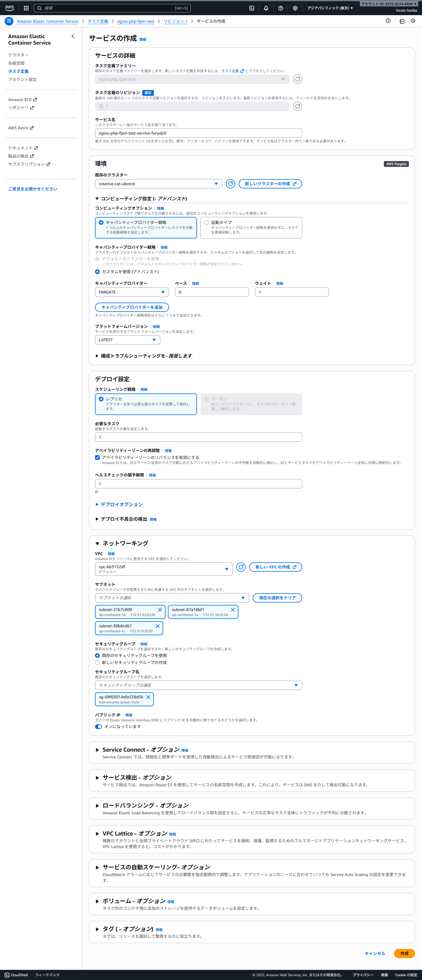The width and height of the screenshot is (422, 980).
Task: Click the サービス名 input field
Action: click(x=198, y=133)
